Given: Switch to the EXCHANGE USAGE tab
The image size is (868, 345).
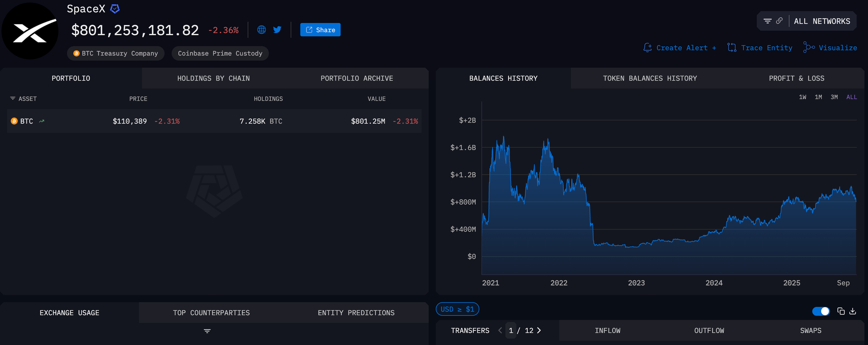Looking at the screenshot, I should (69, 313).
